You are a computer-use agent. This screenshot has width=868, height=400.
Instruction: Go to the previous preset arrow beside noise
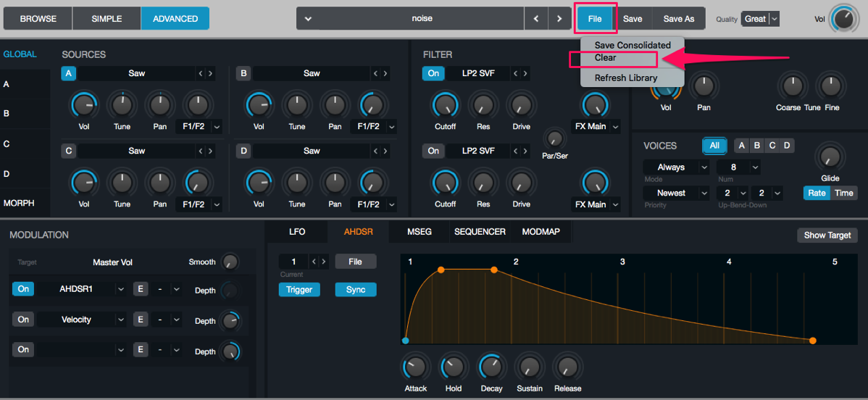pyautogui.click(x=536, y=19)
